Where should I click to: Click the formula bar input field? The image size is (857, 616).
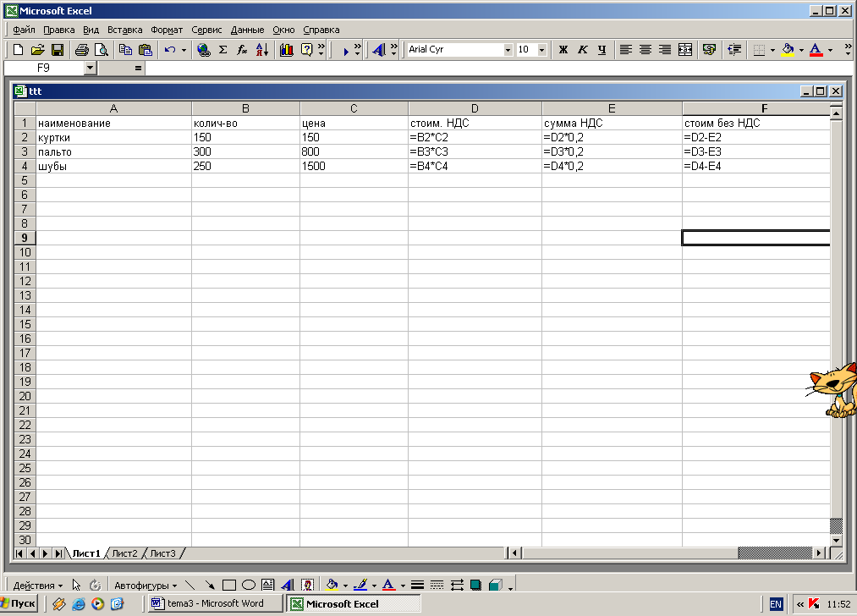[498, 69]
